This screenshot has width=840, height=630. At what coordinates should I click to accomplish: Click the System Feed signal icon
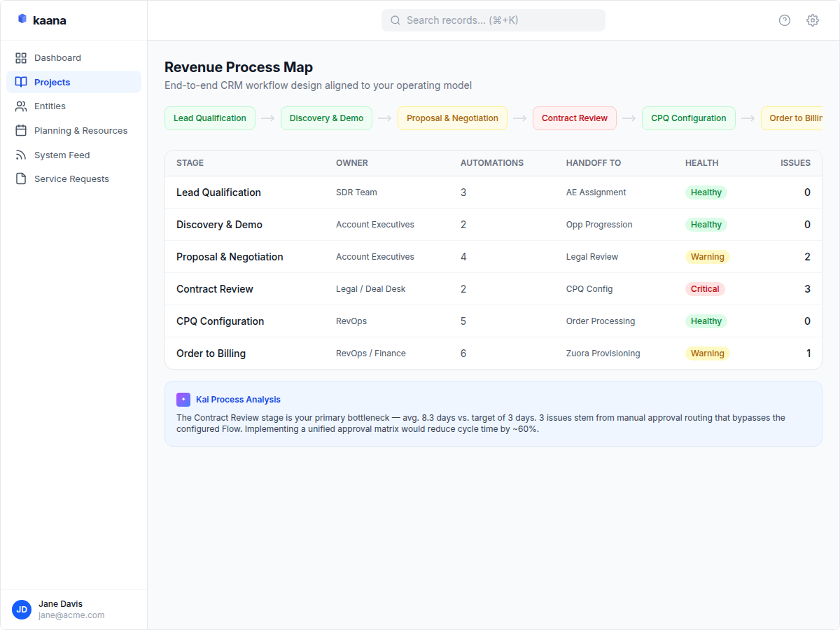(x=21, y=155)
